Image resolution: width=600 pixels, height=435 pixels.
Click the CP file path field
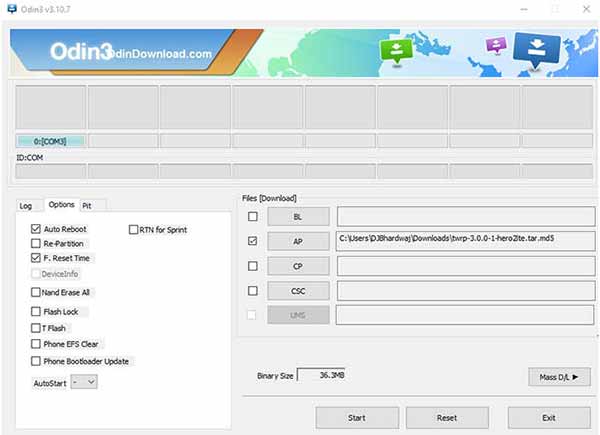tap(466, 266)
